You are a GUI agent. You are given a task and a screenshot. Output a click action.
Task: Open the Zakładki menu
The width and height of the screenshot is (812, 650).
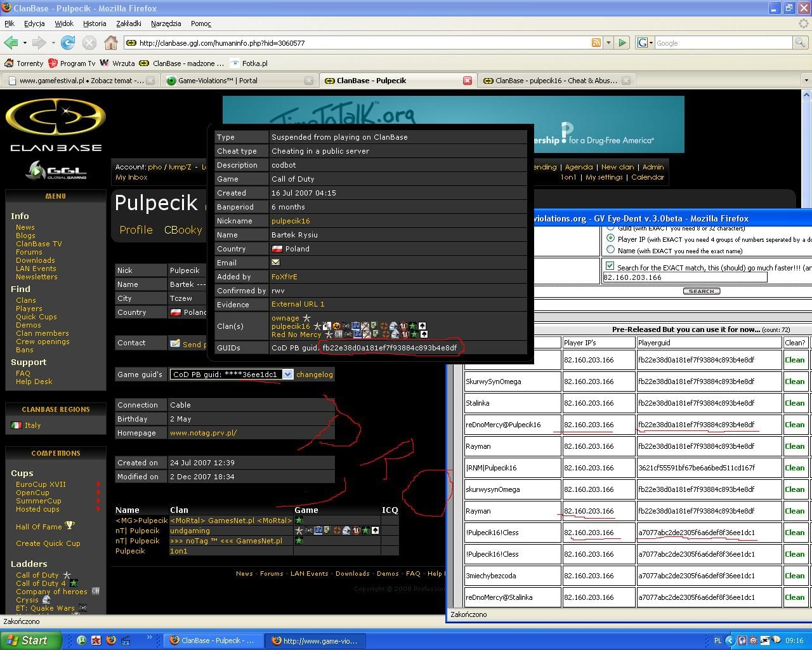pyautogui.click(x=129, y=23)
